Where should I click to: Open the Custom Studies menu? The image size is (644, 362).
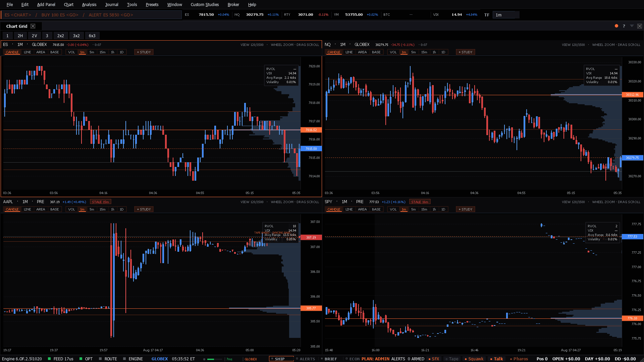pyautogui.click(x=205, y=4)
